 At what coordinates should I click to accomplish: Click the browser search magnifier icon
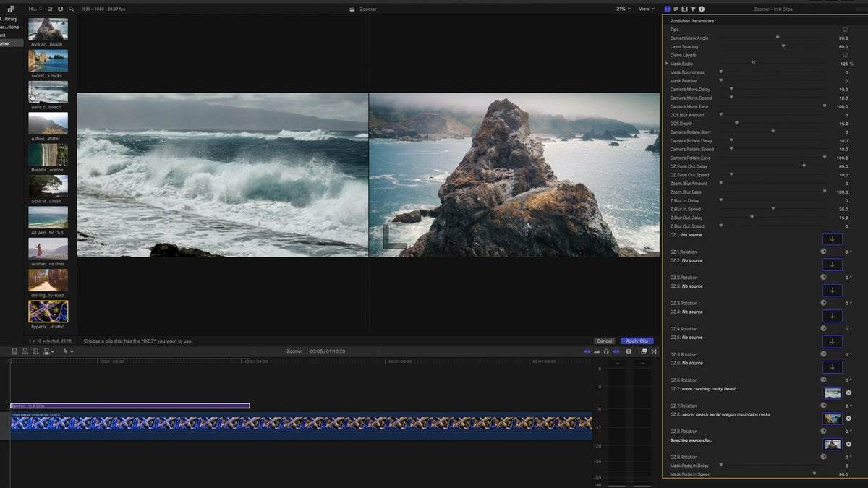[71, 9]
